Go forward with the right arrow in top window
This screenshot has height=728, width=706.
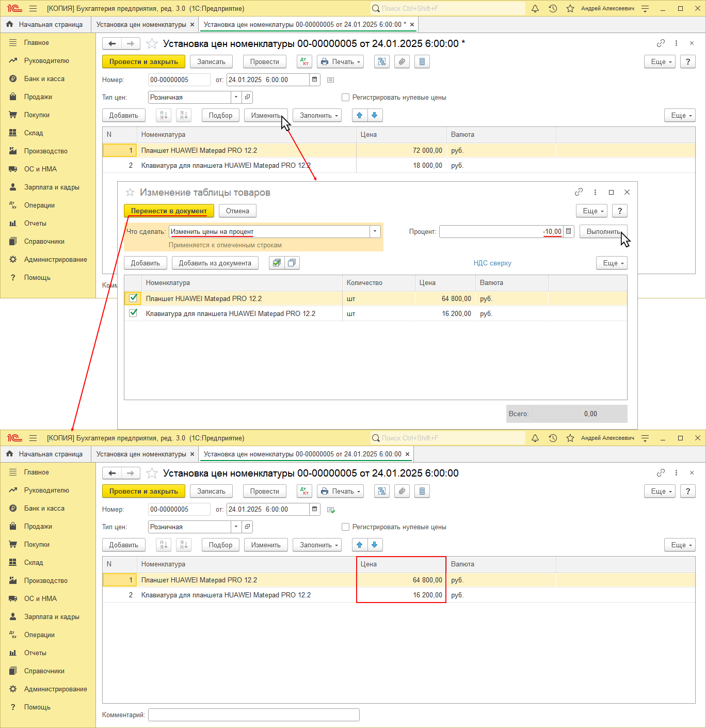[131, 44]
